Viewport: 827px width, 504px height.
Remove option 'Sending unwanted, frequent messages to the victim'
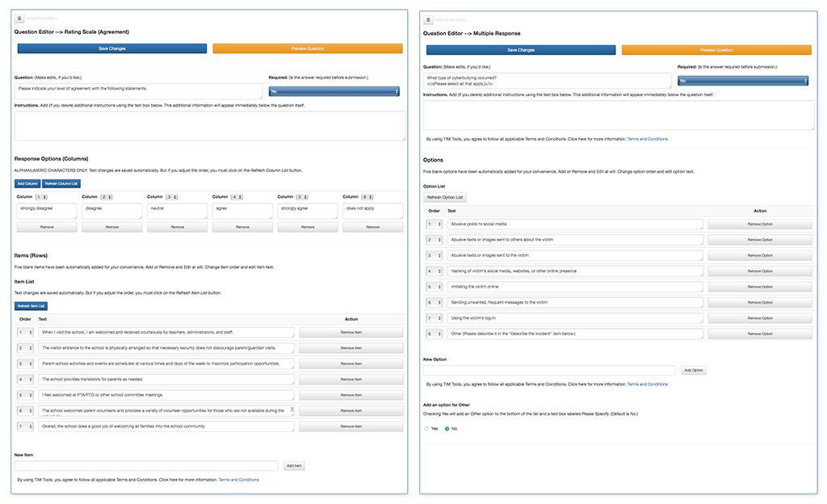(760, 303)
